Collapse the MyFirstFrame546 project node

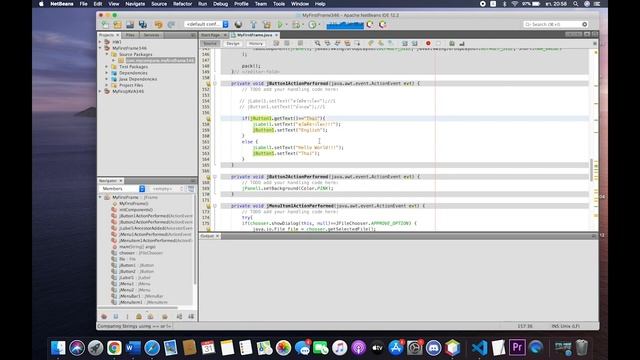tap(100, 48)
